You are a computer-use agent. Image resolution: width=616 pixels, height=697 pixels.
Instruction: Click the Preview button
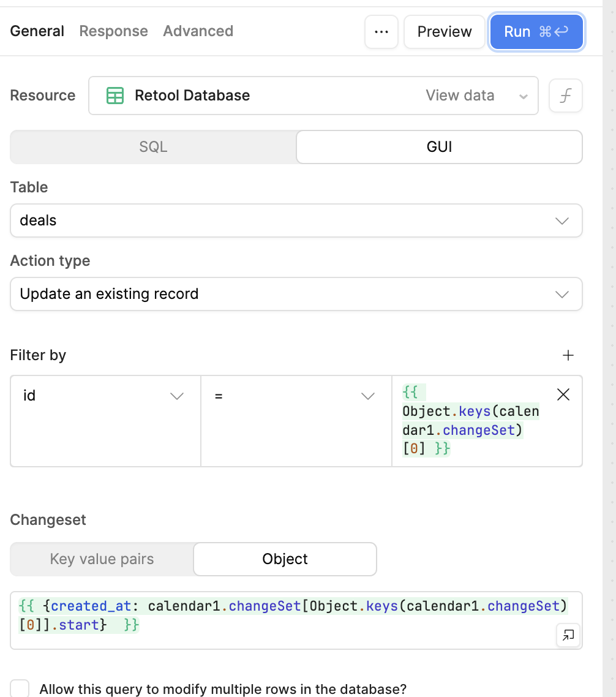tap(445, 32)
